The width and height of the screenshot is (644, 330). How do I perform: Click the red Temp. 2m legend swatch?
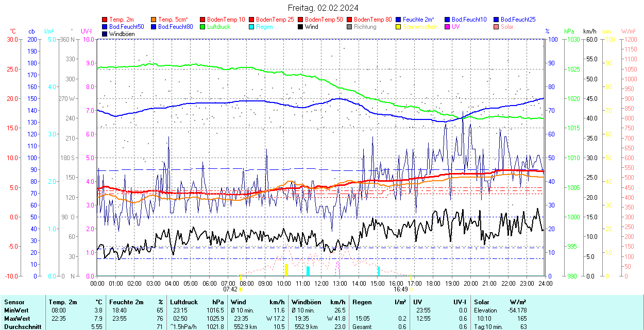105,20
